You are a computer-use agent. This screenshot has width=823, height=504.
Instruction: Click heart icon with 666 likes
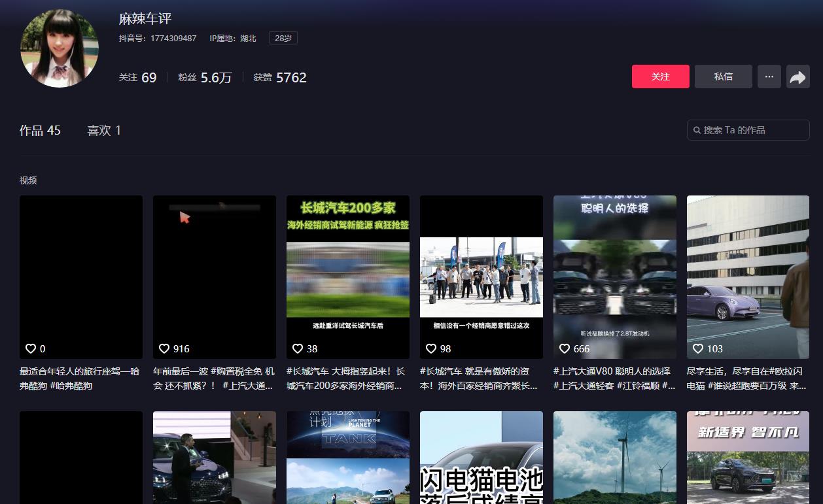click(x=565, y=348)
